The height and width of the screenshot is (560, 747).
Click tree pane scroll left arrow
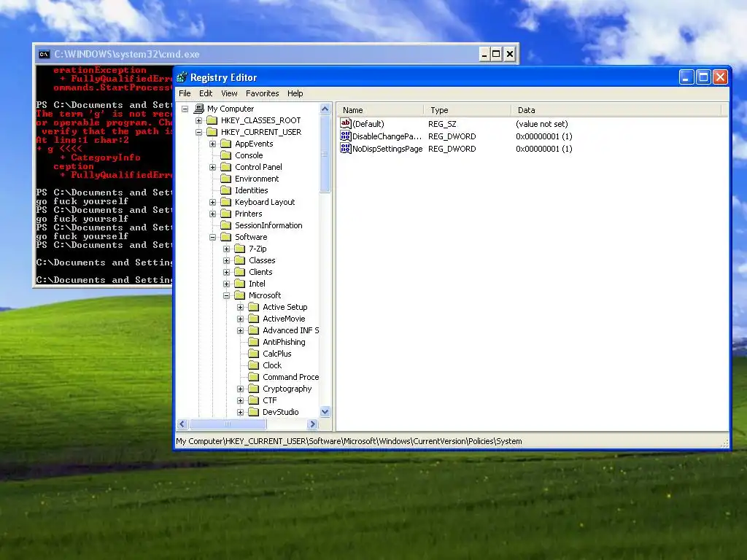(x=182, y=424)
